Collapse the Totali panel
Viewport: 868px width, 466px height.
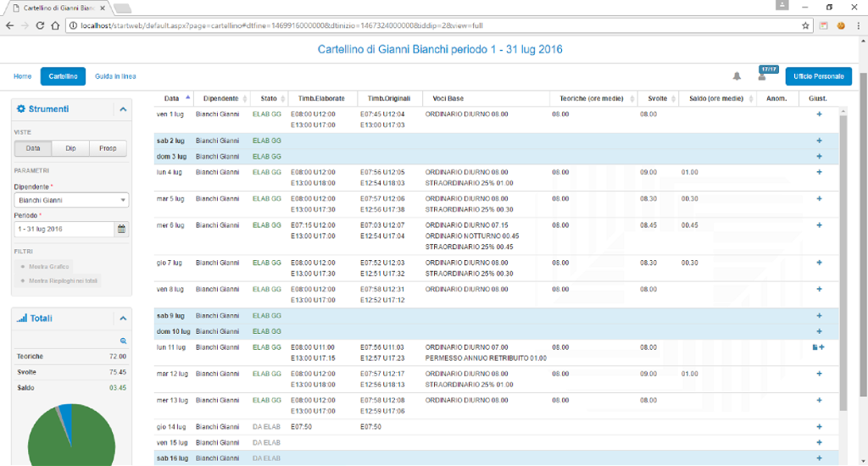[x=123, y=319]
